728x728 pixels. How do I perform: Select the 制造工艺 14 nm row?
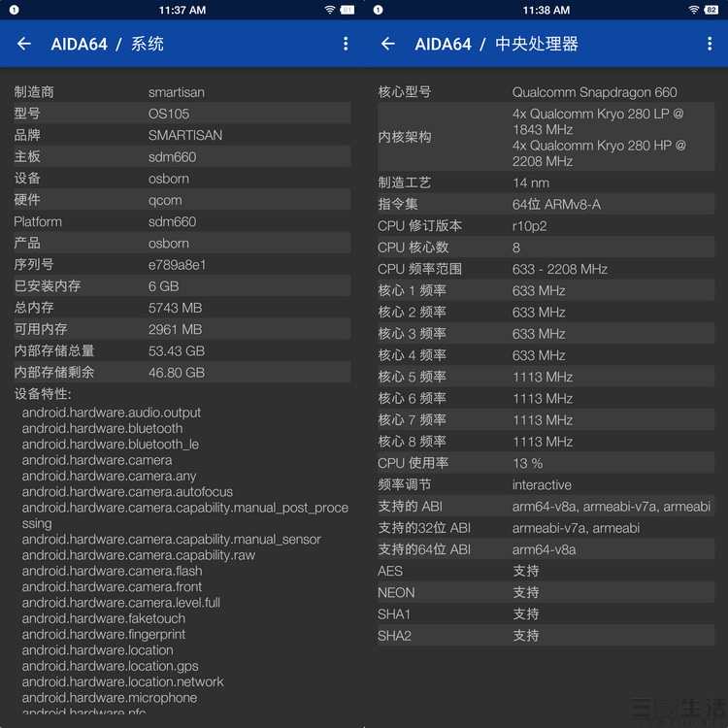[546, 182]
